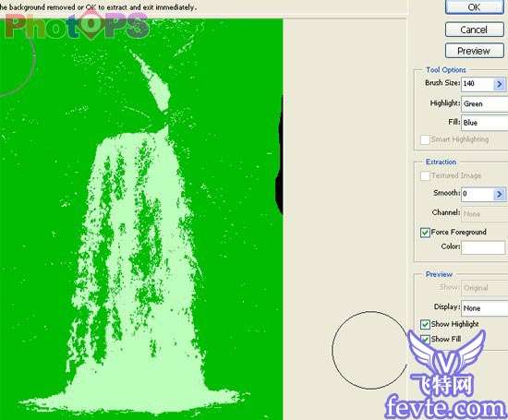Click the Cancel button
508x420 pixels.
coord(475,30)
